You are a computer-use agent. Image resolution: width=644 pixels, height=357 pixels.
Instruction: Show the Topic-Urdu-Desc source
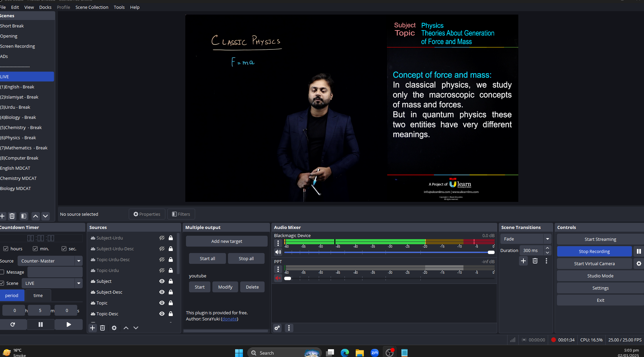[x=162, y=259]
